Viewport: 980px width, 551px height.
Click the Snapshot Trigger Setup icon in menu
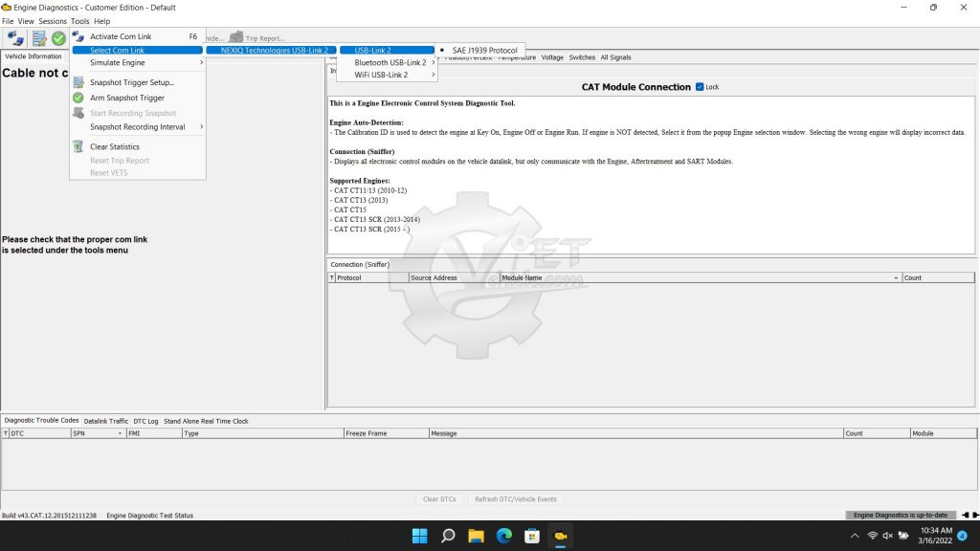coord(79,82)
